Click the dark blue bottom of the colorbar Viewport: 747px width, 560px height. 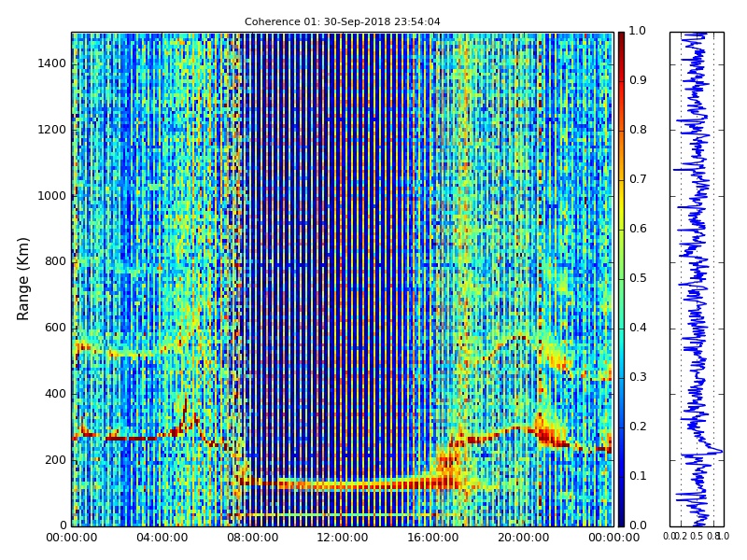(x=621, y=517)
